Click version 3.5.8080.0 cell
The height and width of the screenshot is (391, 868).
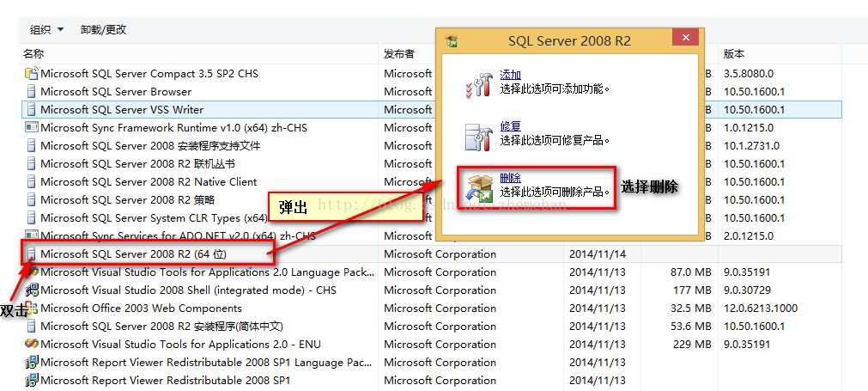pyautogui.click(x=749, y=73)
